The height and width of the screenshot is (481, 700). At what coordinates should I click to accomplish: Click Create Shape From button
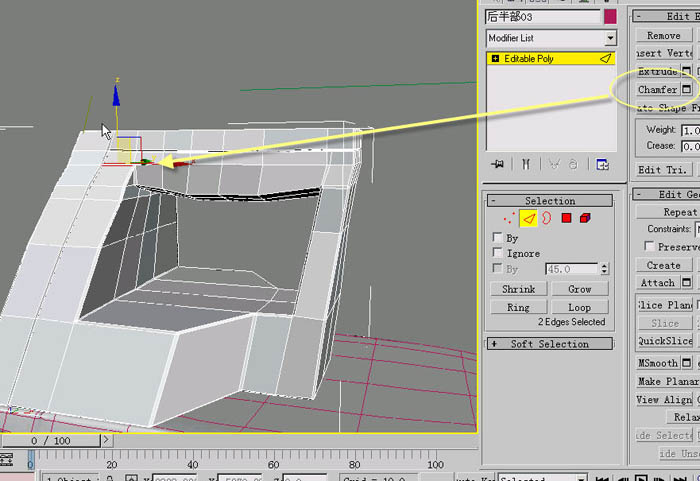pyautogui.click(x=668, y=108)
